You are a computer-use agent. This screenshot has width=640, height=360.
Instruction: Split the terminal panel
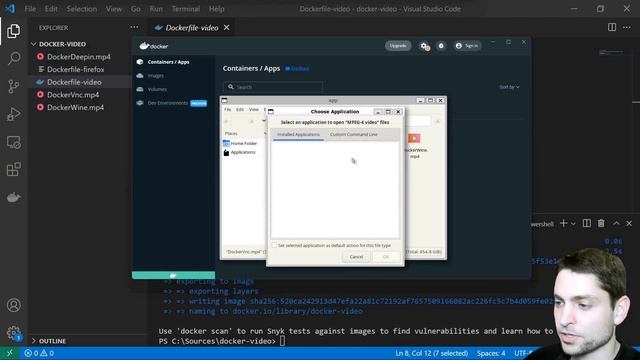click(x=587, y=223)
